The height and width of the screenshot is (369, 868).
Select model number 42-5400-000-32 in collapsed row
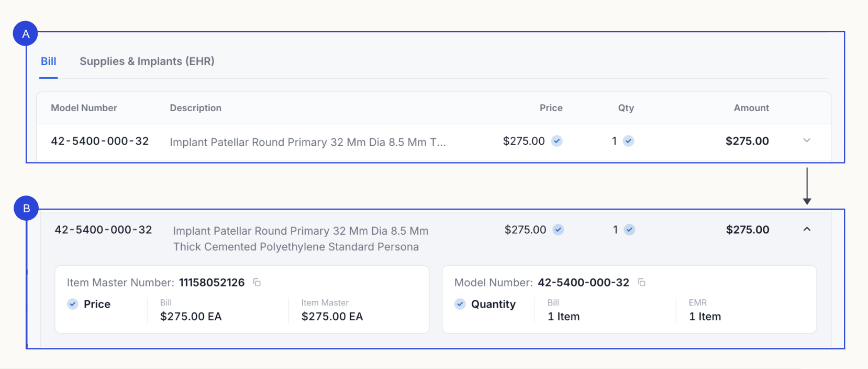point(100,141)
